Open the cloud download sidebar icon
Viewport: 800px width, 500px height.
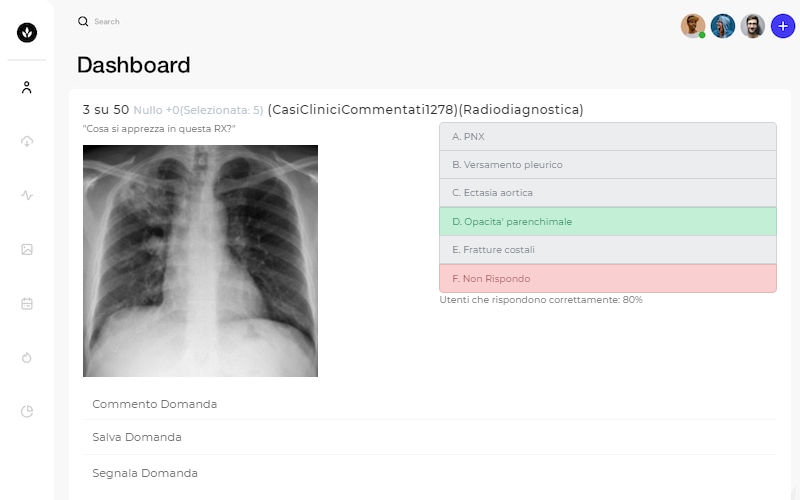point(27,141)
